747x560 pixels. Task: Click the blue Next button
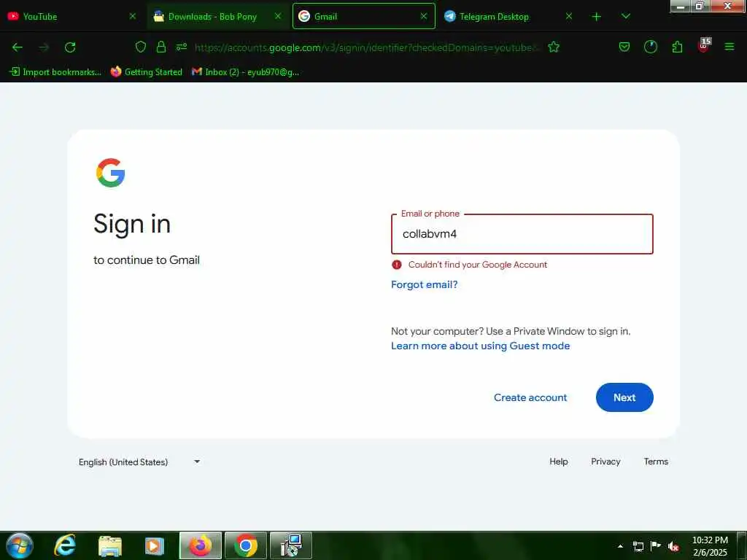(x=624, y=397)
